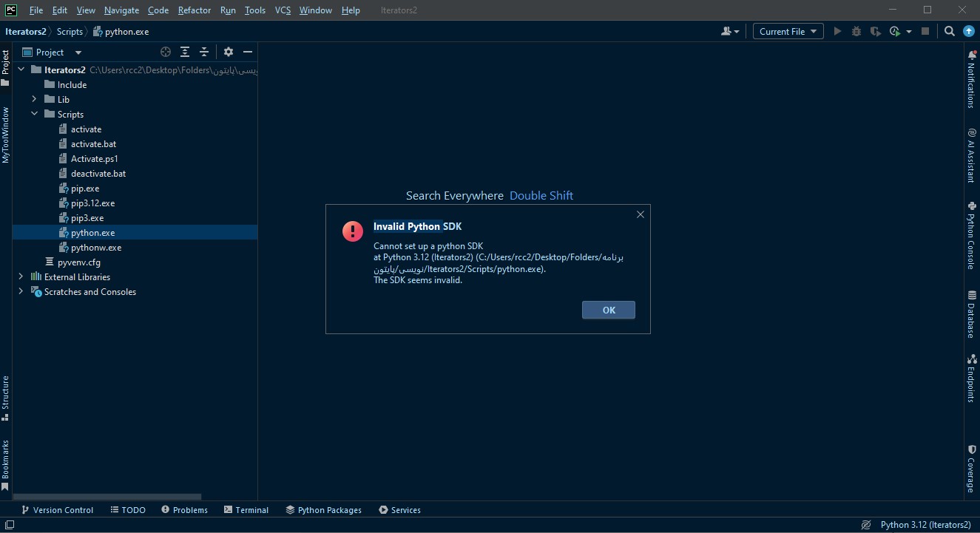Viewport: 980px width, 533px height.
Task: Click Iterators2 breadcrumb in navigation bar
Action: 26,32
